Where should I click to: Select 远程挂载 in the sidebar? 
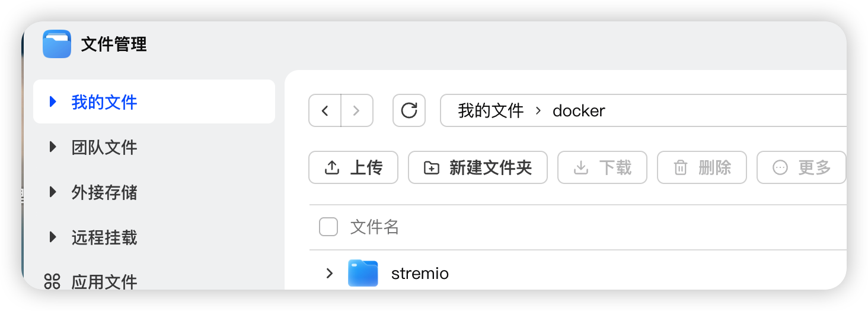coord(104,237)
